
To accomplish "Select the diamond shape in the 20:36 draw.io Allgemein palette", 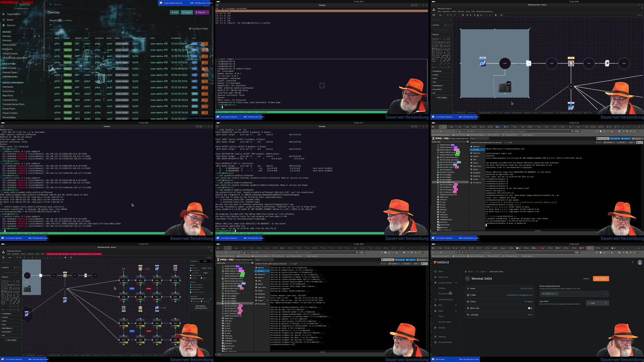I will (x=445, y=42).
